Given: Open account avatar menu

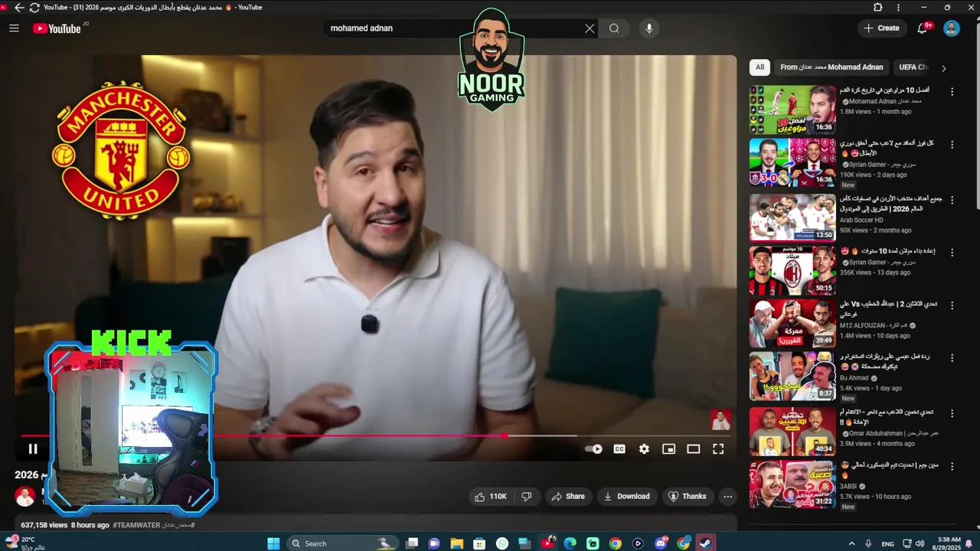Looking at the screenshot, I should coord(952,28).
